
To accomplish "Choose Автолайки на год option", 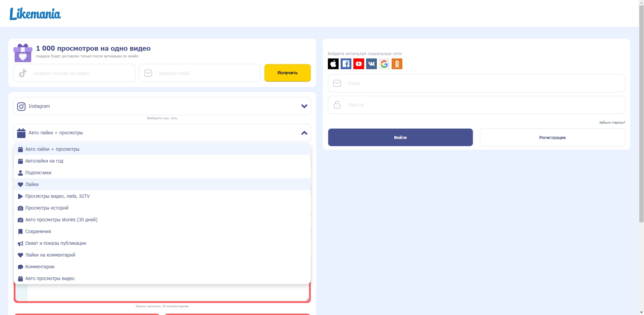I will coord(162,161).
